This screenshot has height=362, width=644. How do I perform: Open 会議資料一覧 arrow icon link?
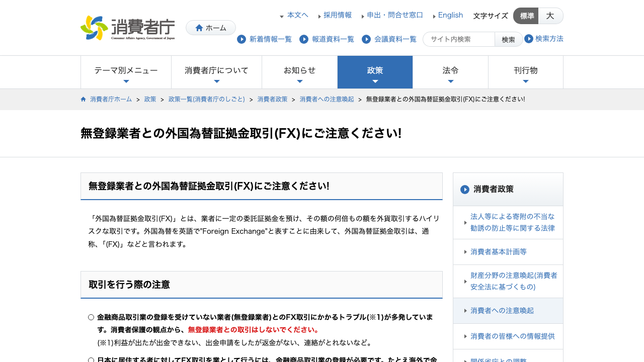coord(366,39)
